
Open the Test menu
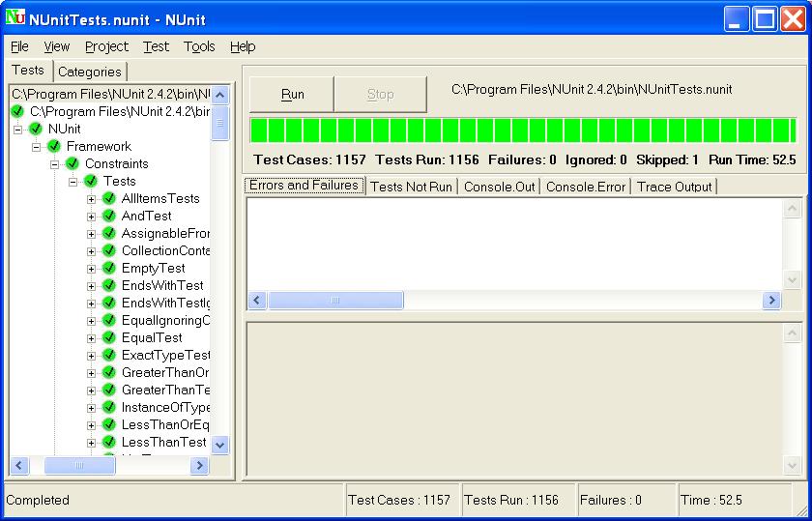click(x=156, y=46)
